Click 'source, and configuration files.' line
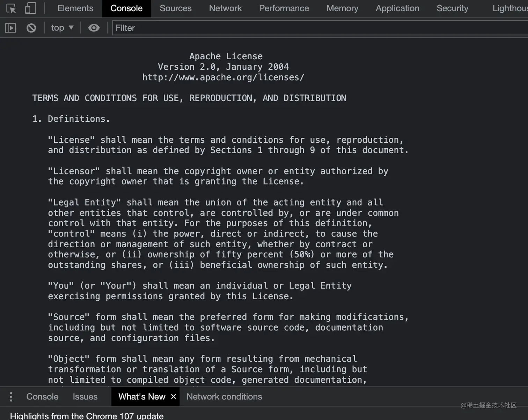The height and width of the screenshot is (420, 528). pyautogui.click(x=131, y=338)
